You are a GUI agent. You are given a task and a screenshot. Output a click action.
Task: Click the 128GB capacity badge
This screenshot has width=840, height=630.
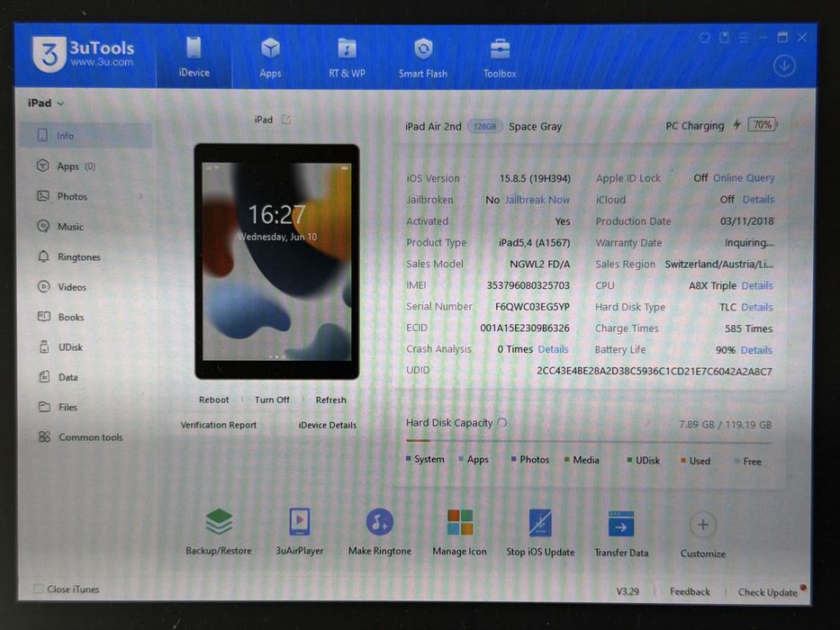[484, 126]
